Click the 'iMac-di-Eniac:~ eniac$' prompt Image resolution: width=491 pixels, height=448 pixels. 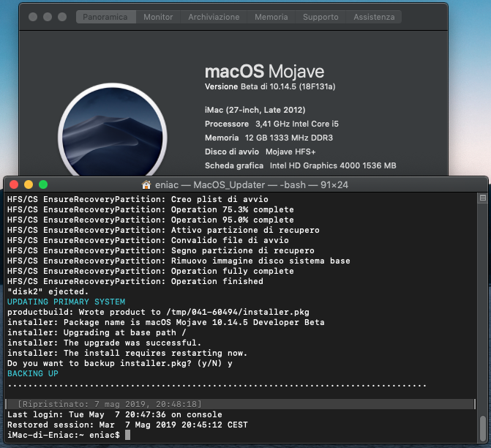coord(64,435)
